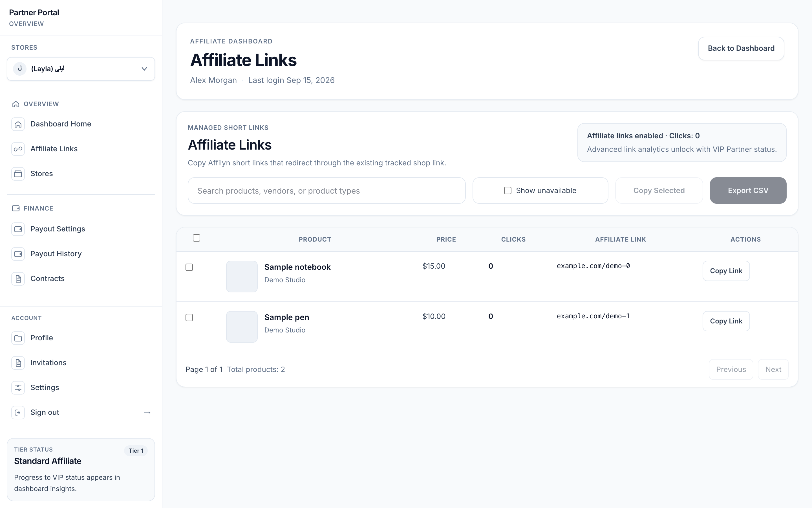Click the folder icon beside Profile
The height and width of the screenshot is (508, 812).
pos(18,338)
